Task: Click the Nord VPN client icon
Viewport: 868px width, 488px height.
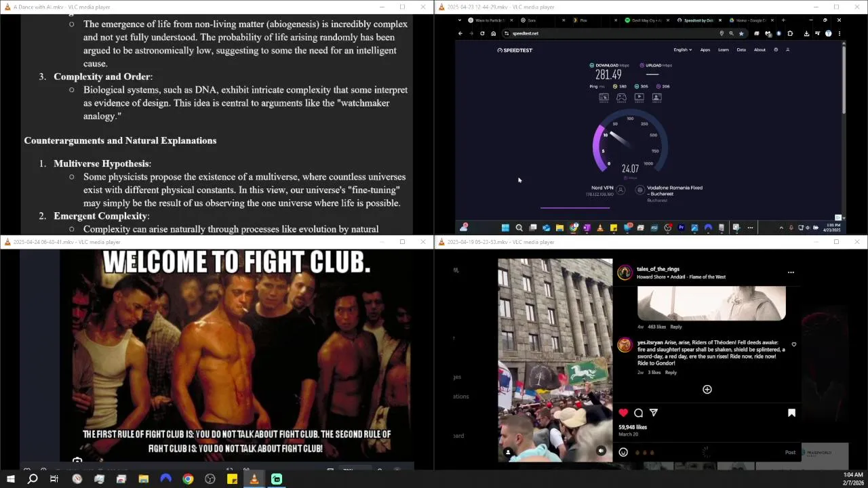Action: (620, 190)
